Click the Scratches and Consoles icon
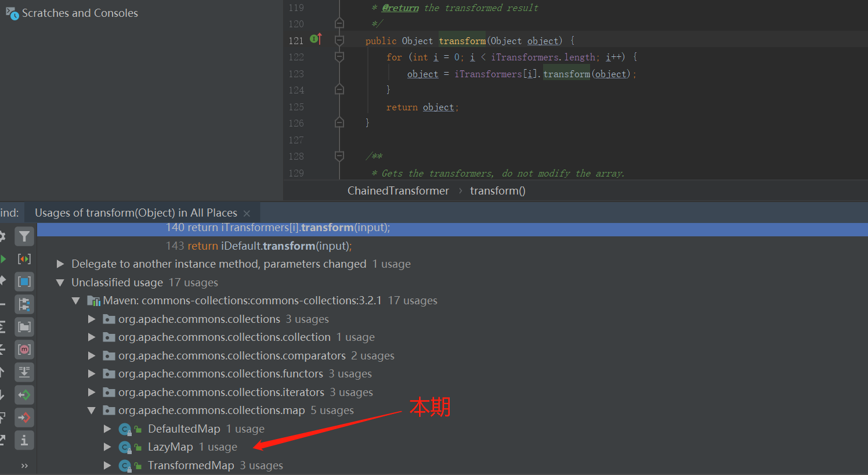This screenshot has width=868, height=475. [x=12, y=13]
